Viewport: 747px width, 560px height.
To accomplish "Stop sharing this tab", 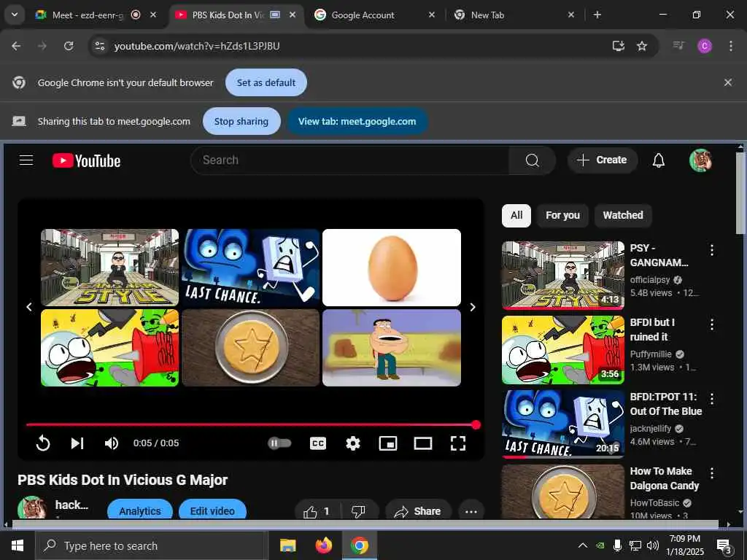I will click(241, 122).
